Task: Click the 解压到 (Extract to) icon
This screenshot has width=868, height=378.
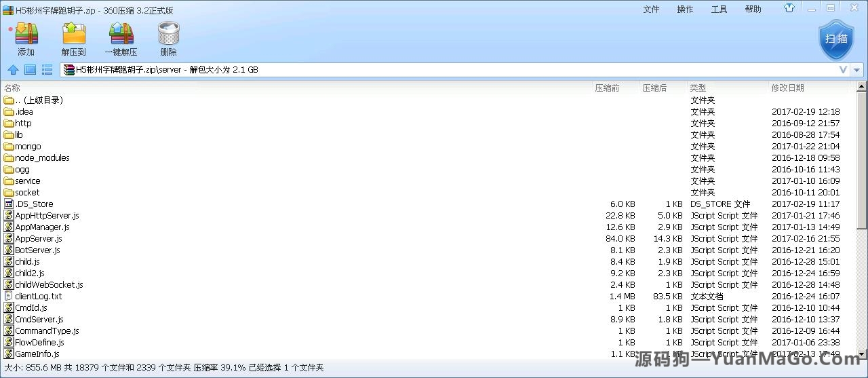Action: click(x=74, y=34)
